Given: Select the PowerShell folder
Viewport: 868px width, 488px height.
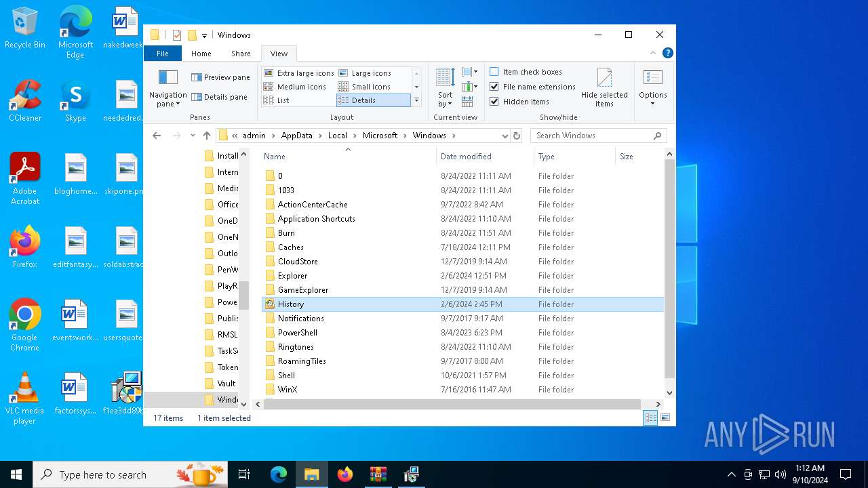Looking at the screenshot, I should pyautogui.click(x=462, y=333).
